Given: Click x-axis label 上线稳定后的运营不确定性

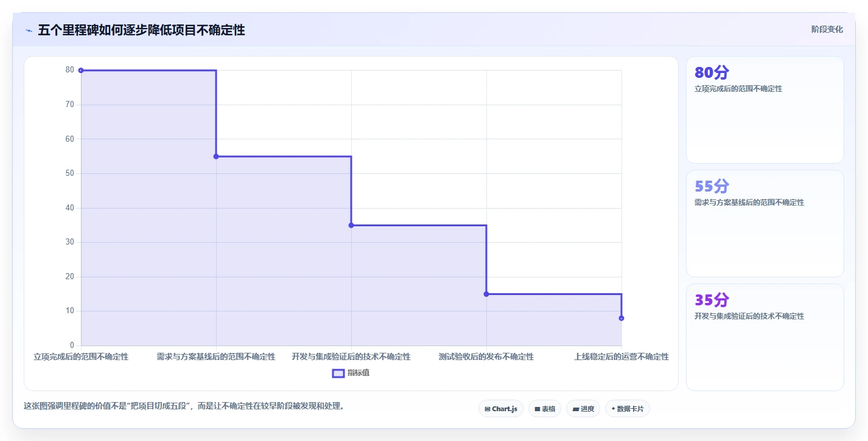Looking at the screenshot, I should pyautogui.click(x=621, y=356).
